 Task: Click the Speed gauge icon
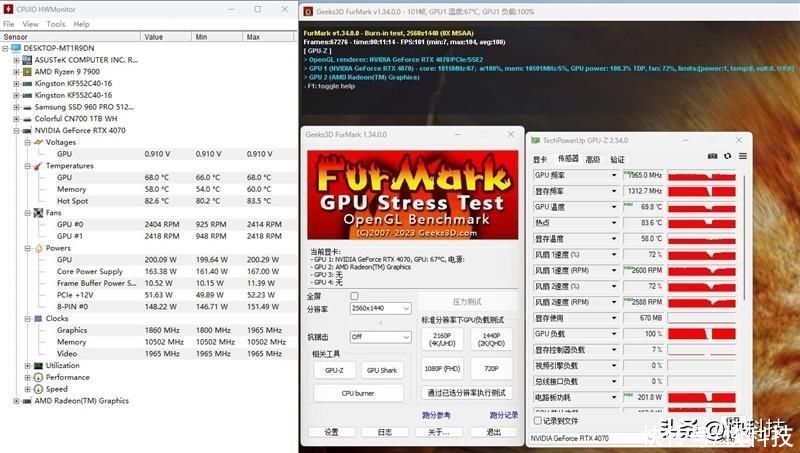tap(38, 389)
